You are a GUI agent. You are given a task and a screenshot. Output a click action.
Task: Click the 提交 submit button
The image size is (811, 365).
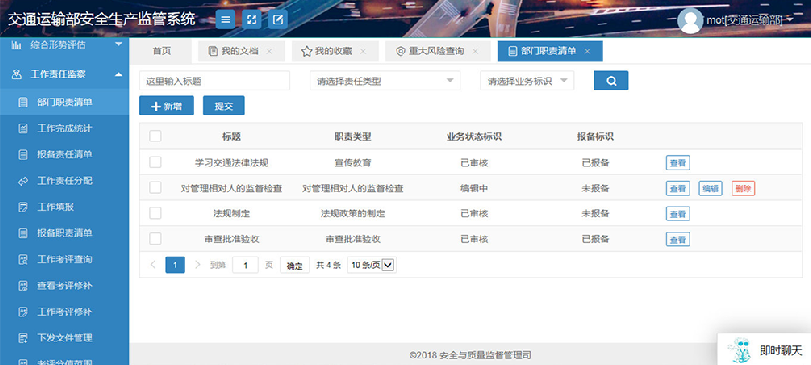pyautogui.click(x=223, y=105)
